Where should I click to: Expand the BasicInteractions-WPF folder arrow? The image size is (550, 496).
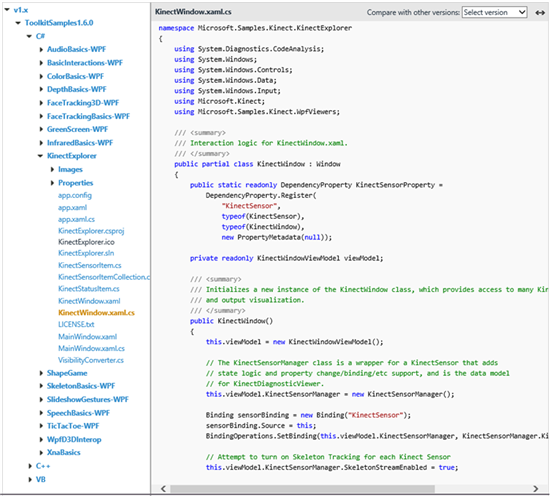pyautogui.click(x=41, y=63)
